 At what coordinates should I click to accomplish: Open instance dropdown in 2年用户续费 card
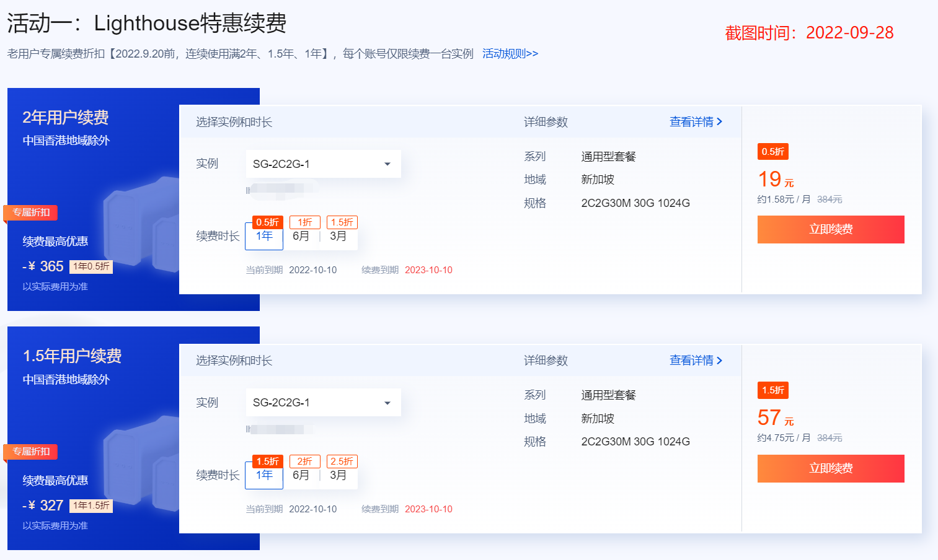click(323, 164)
